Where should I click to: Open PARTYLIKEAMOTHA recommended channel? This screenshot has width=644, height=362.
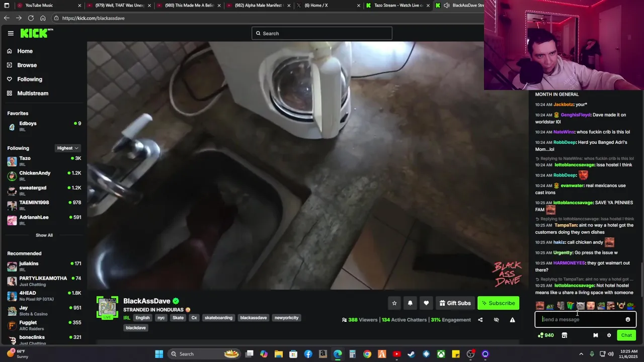(x=44, y=281)
